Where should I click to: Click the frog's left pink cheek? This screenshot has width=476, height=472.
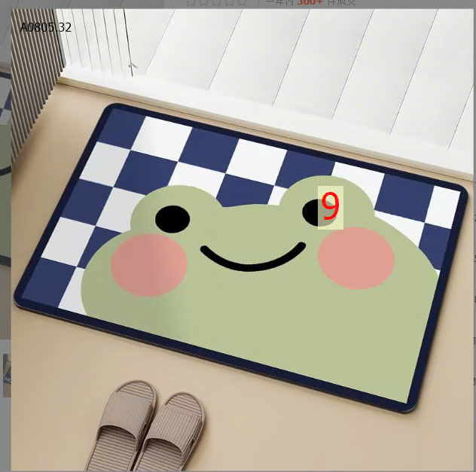[x=148, y=263]
